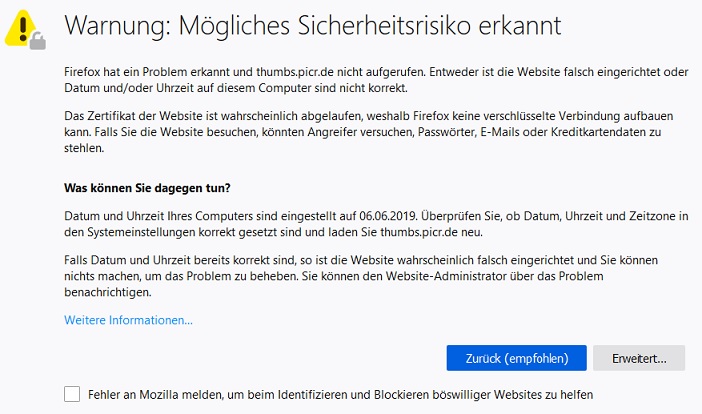This screenshot has height=414, width=702.
Task: Open the Weitere Informationen link
Action: [x=128, y=320]
